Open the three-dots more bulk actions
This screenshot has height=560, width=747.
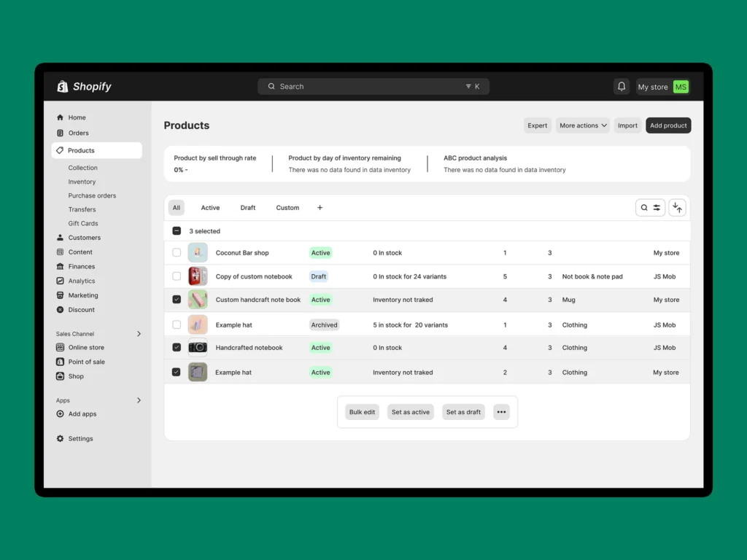tap(501, 412)
